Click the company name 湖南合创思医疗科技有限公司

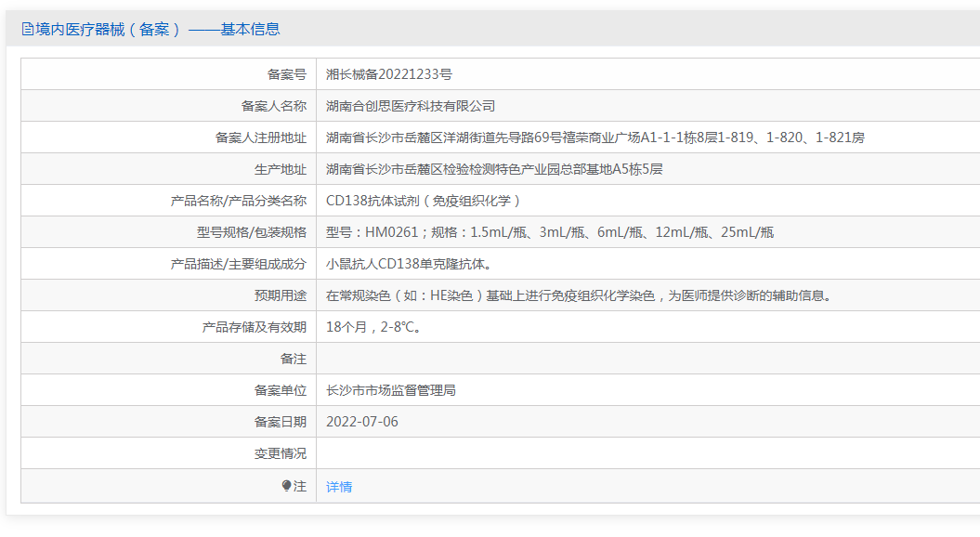410,106
